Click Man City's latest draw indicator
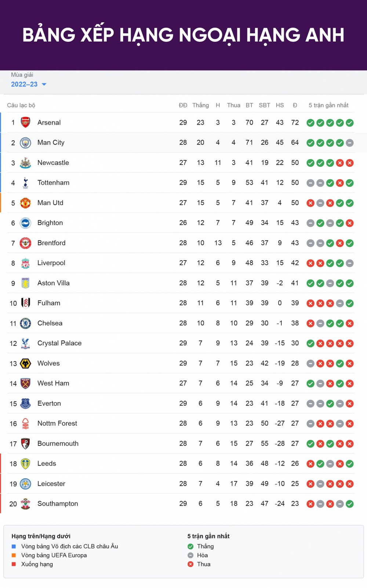The image size is (367, 588). [350, 143]
